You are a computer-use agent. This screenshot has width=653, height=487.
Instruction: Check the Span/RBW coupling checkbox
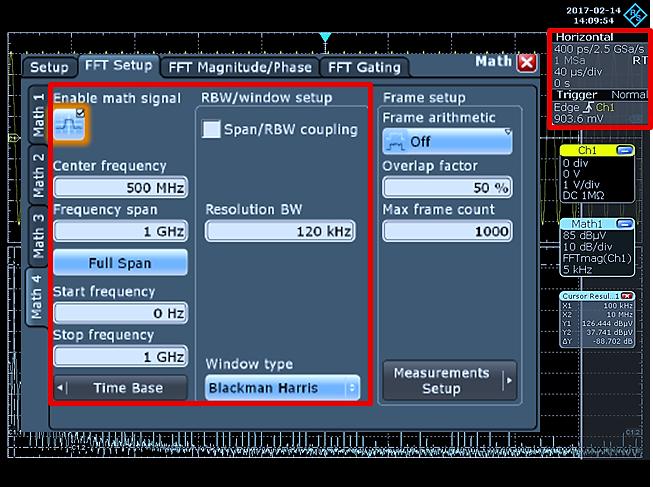pos(211,129)
